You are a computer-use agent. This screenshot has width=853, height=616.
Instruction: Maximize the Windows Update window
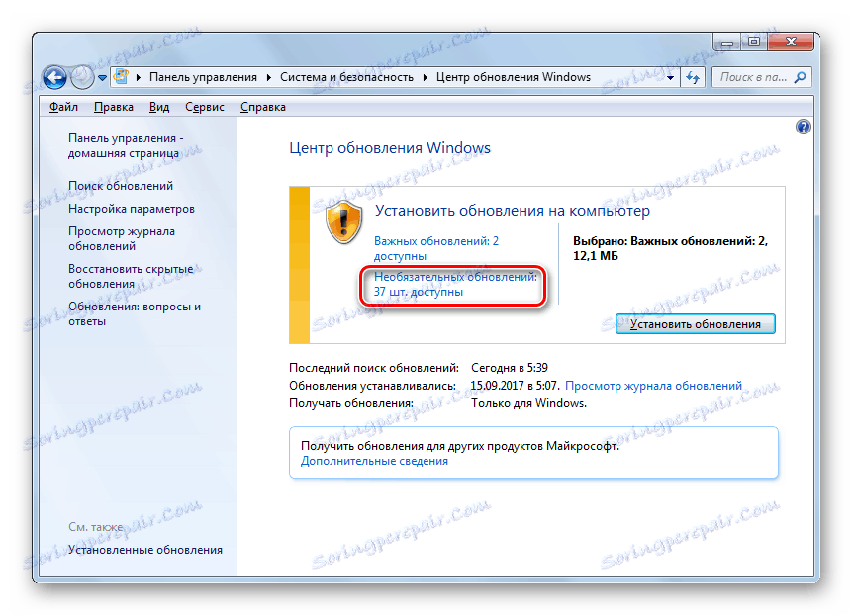coord(754,42)
